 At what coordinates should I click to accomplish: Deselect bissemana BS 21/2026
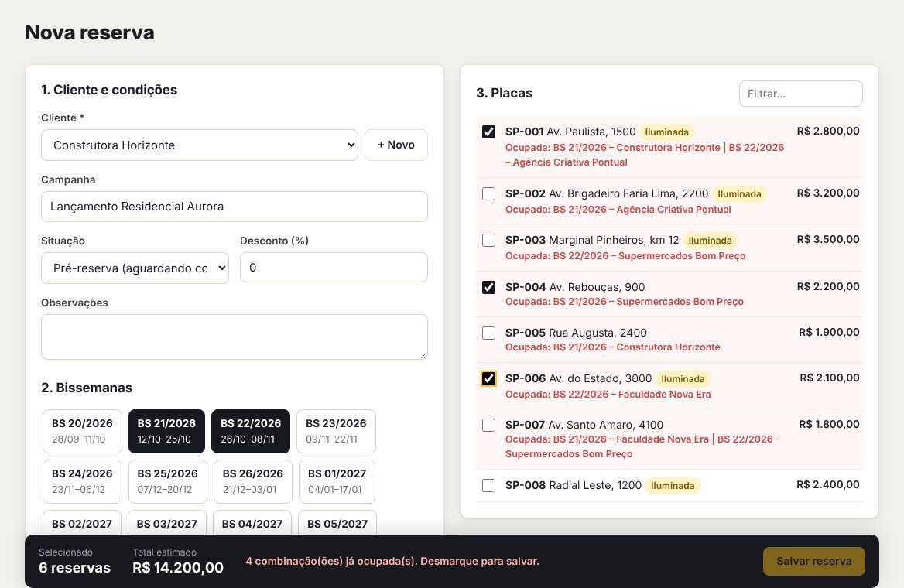(166, 431)
